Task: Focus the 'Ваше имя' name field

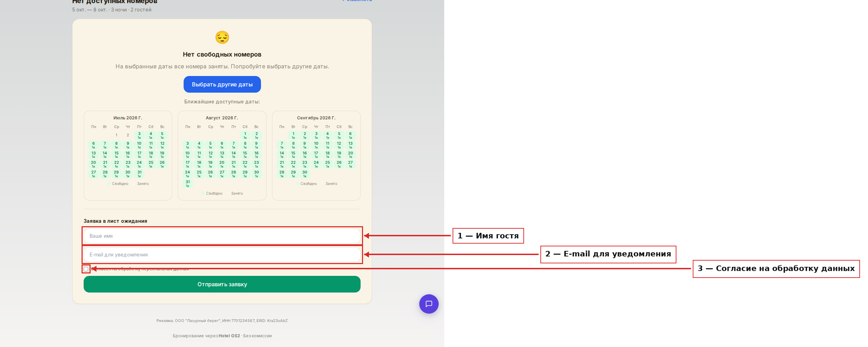Action: click(x=222, y=236)
